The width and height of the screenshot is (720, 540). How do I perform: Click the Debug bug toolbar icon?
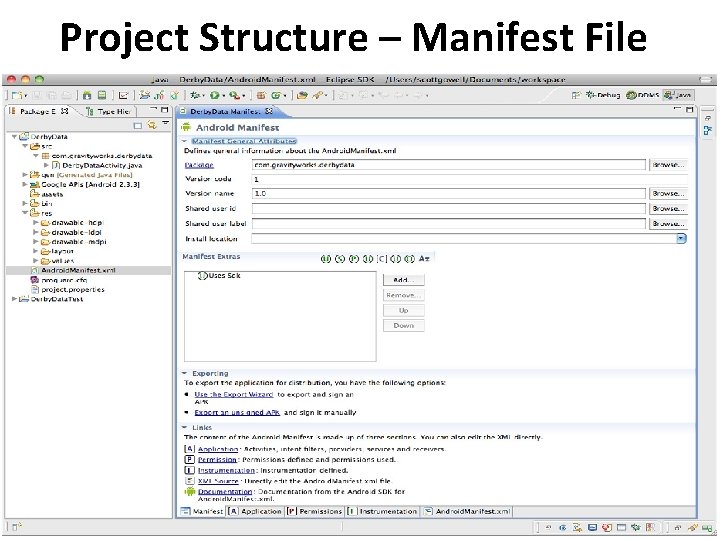tap(195, 96)
